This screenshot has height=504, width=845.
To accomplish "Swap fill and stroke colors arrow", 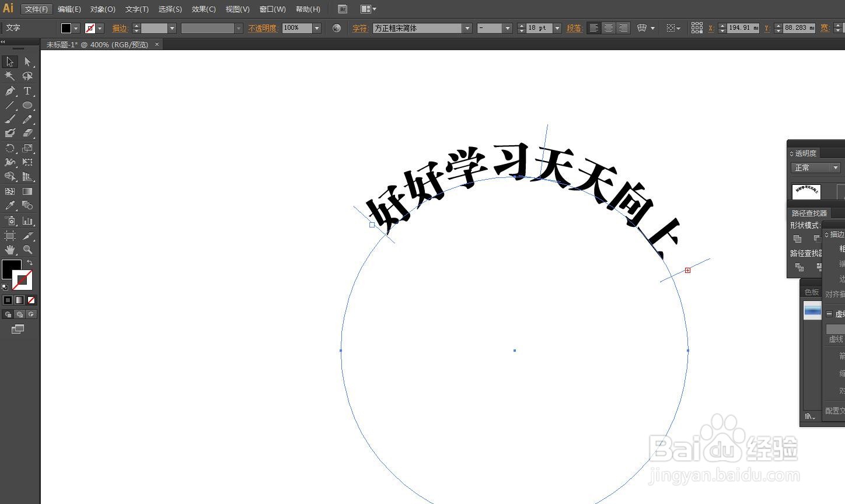I will pos(30,263).
